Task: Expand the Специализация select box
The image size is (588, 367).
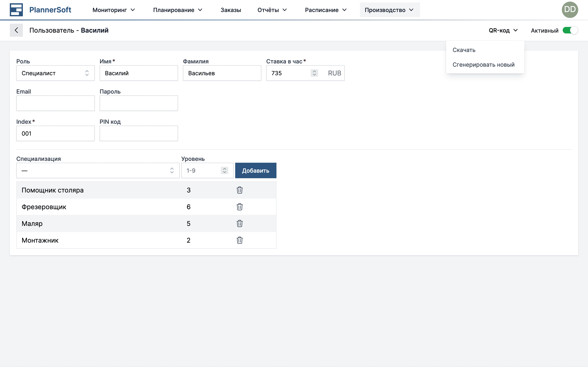Action: pos(98,171)
